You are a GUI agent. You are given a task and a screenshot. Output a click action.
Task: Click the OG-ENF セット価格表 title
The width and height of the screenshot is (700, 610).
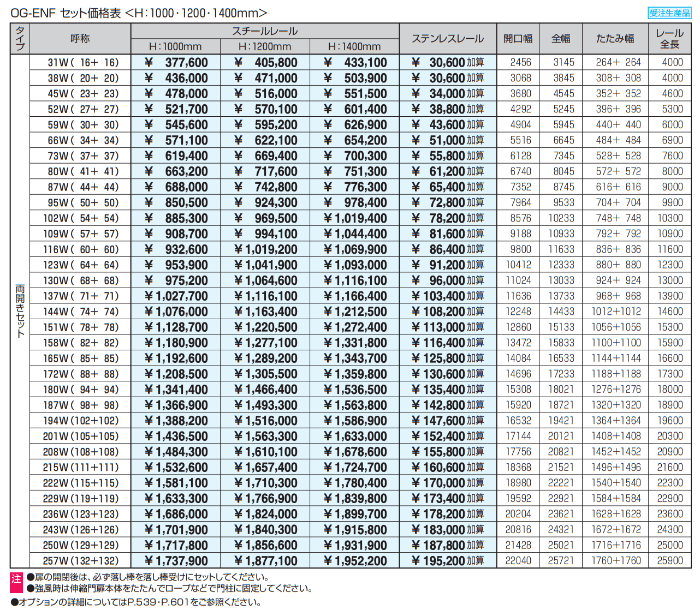click(139, 13)
